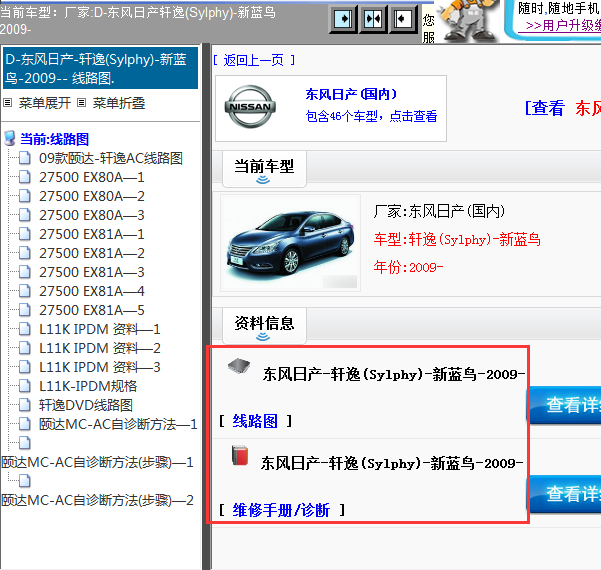Click the 菜单展开 expand icon

pyautogui.click(x=8, y=103)
